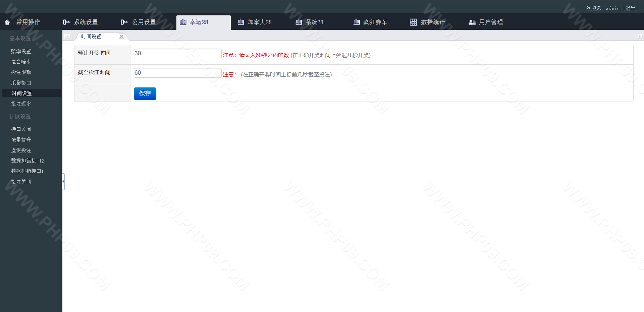Click the 退出 logout link
The image size is (644, 312).
pyautogui.click(x=631, y=8)
